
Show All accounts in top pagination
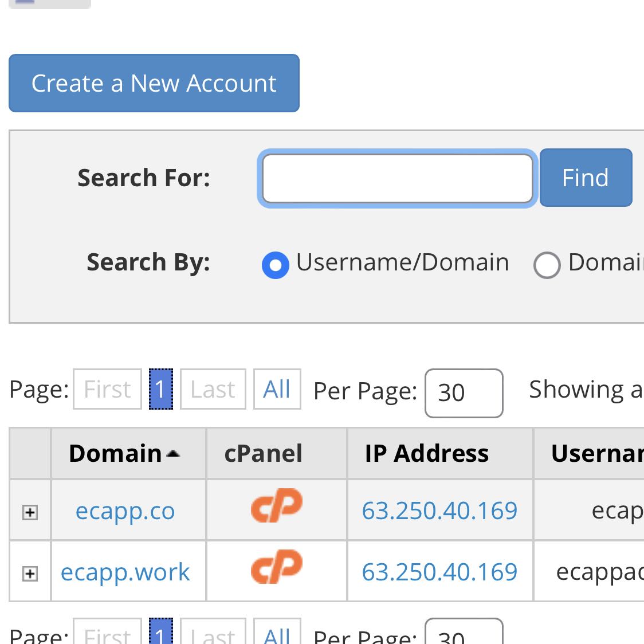[277, 390]
